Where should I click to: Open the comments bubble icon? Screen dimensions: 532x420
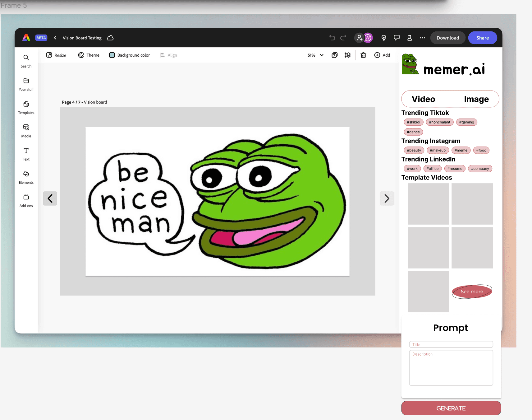click(397, 38)
